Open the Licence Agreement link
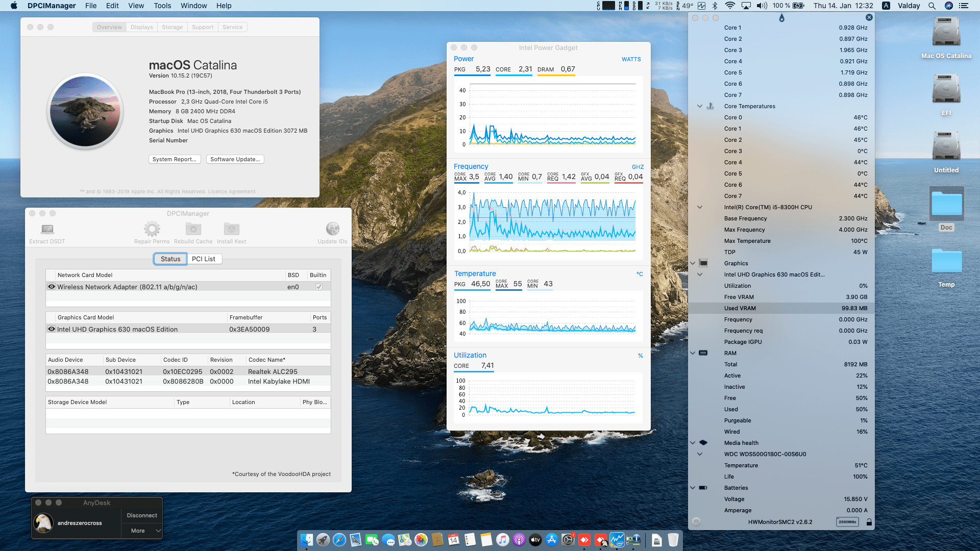Screen dimensions: 980x551 point(232,192)
